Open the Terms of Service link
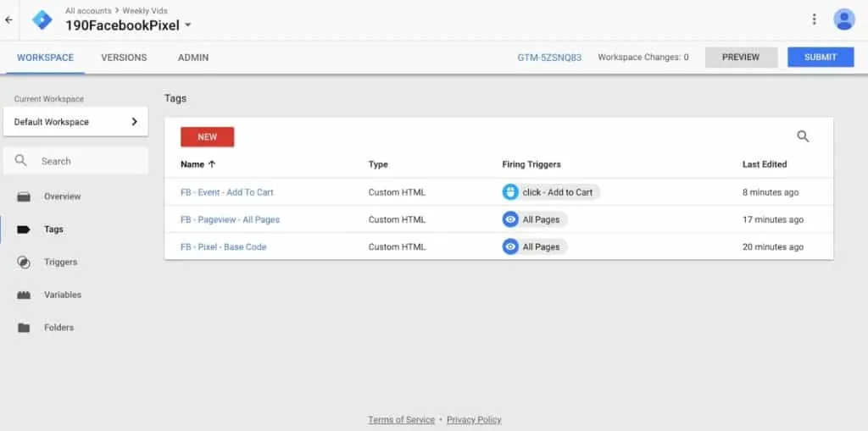Screen dimensions: 868x431 [401, 420]
